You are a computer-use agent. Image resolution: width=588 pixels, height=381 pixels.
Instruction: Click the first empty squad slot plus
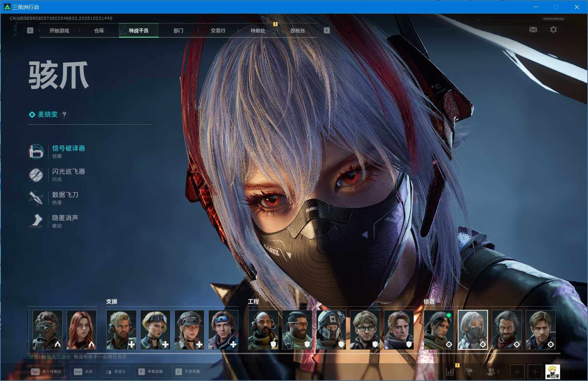pyautogui.click(x=517, y=372)
